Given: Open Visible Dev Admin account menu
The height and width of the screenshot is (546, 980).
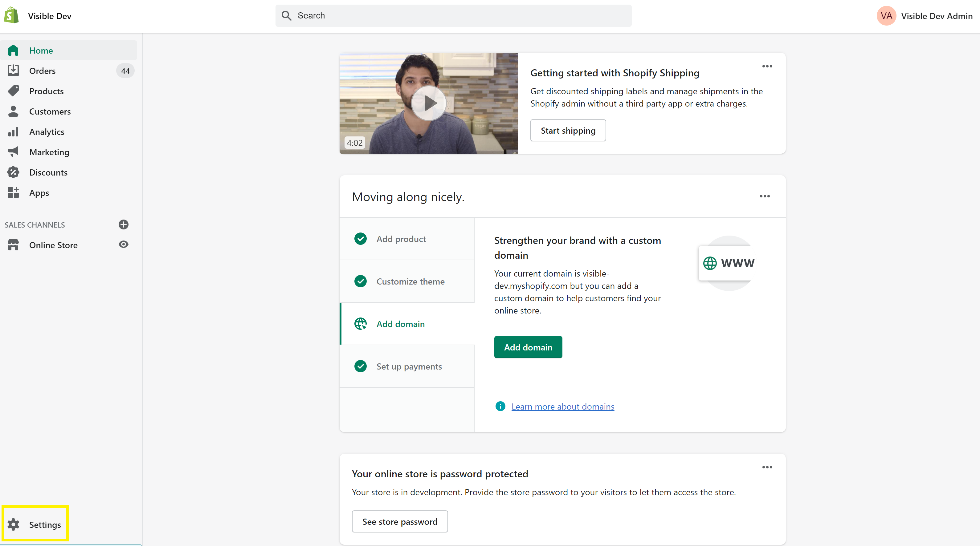Looking at the screenshot, I should pyautogui.click(x=925, y=16).
